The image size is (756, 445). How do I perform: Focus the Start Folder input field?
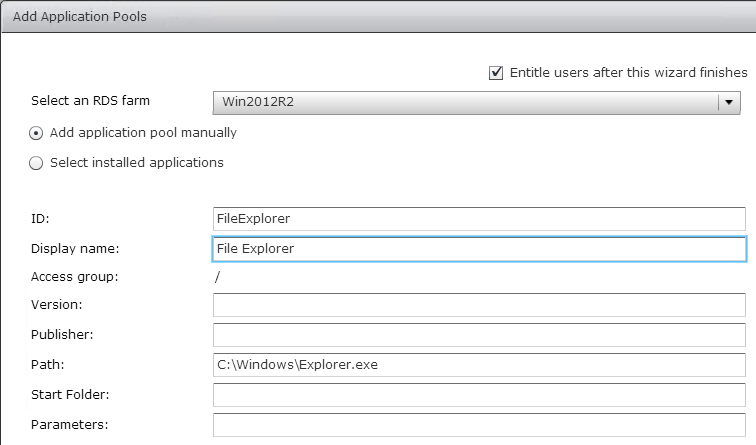(479, 394)
